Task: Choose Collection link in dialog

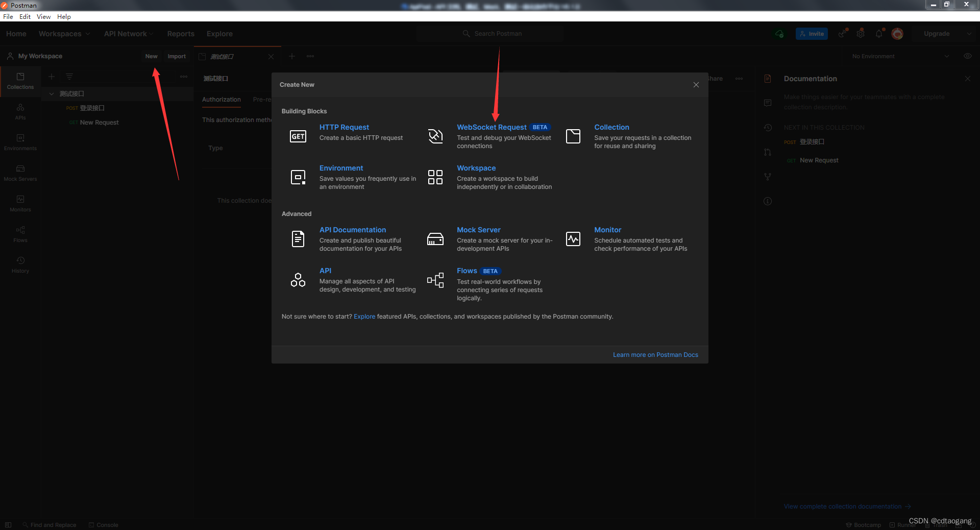Action: pyautogui.click(x=611, y=127)
